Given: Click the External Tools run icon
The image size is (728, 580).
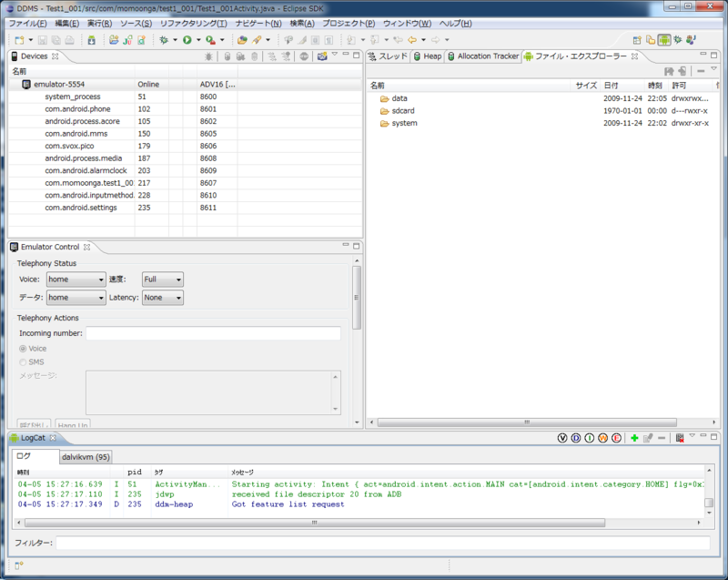Looking at the screenshot, I should coord(211,40).
